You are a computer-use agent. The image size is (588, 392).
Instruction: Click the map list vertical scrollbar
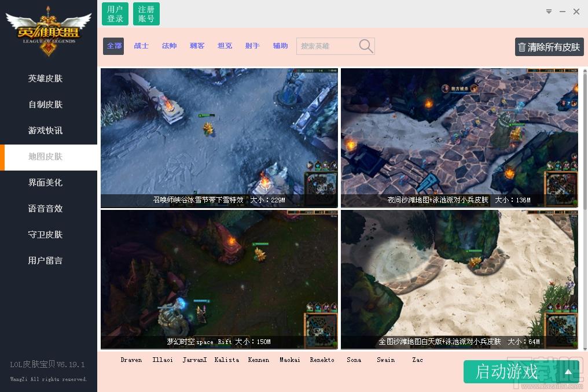click(x=585, y=209)
